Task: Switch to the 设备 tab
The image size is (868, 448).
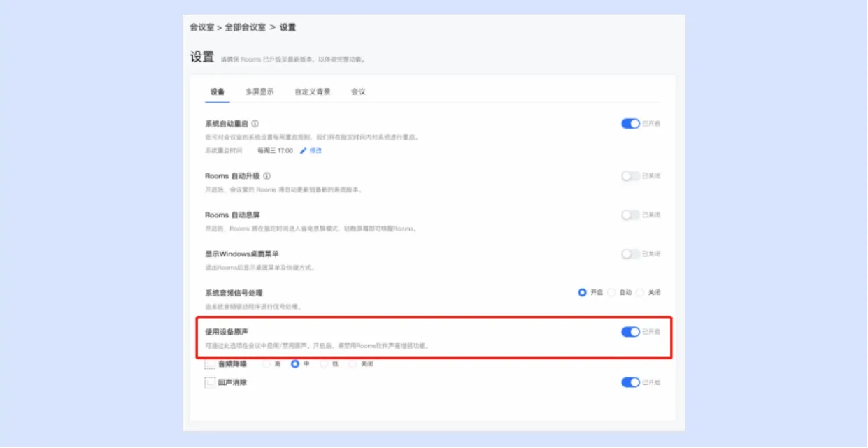Action: 218,92
